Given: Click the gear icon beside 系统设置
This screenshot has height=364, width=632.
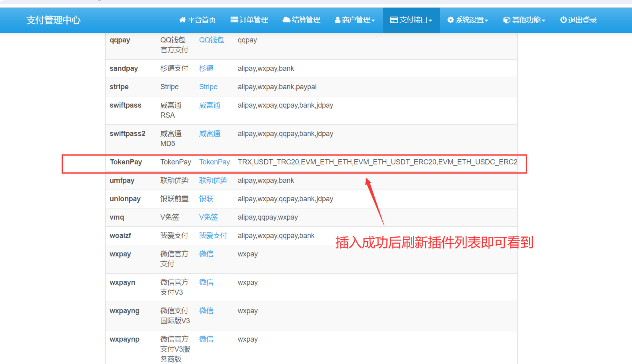Looking at the screenshot, I should (451, 20).
